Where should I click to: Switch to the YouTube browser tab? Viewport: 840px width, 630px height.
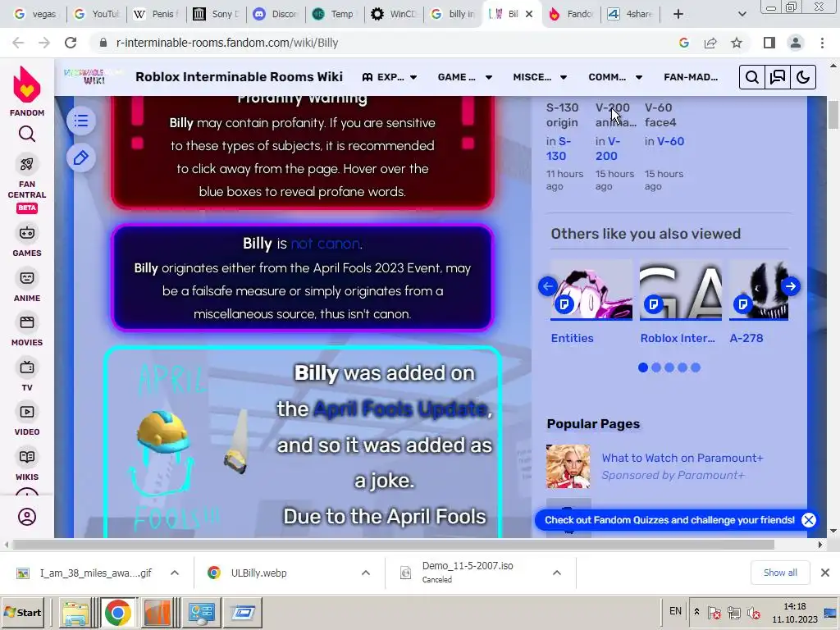tap(96, 14)
